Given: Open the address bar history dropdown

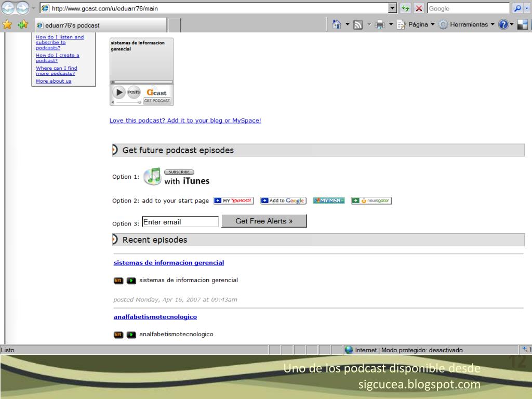Looking at the screenshot, I should click(x=392, y=8).
